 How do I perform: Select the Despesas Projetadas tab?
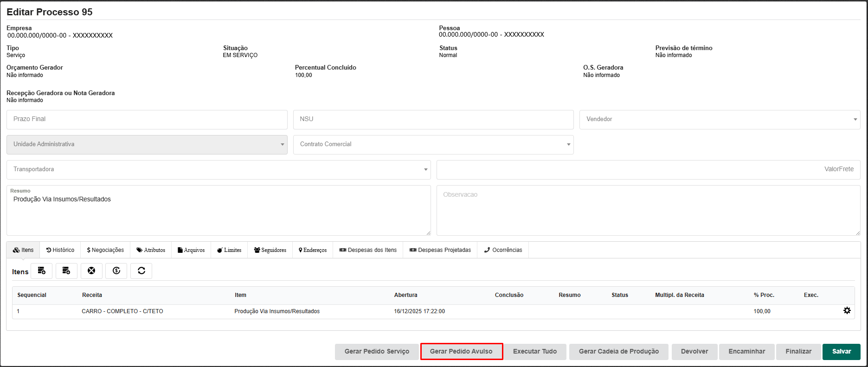(x=440, y=250)
